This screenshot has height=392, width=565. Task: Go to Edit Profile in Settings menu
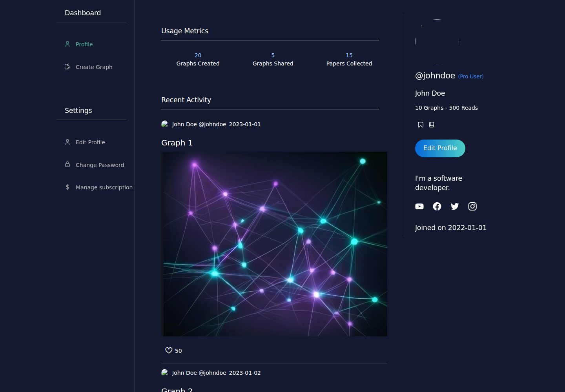pos(90,142)
